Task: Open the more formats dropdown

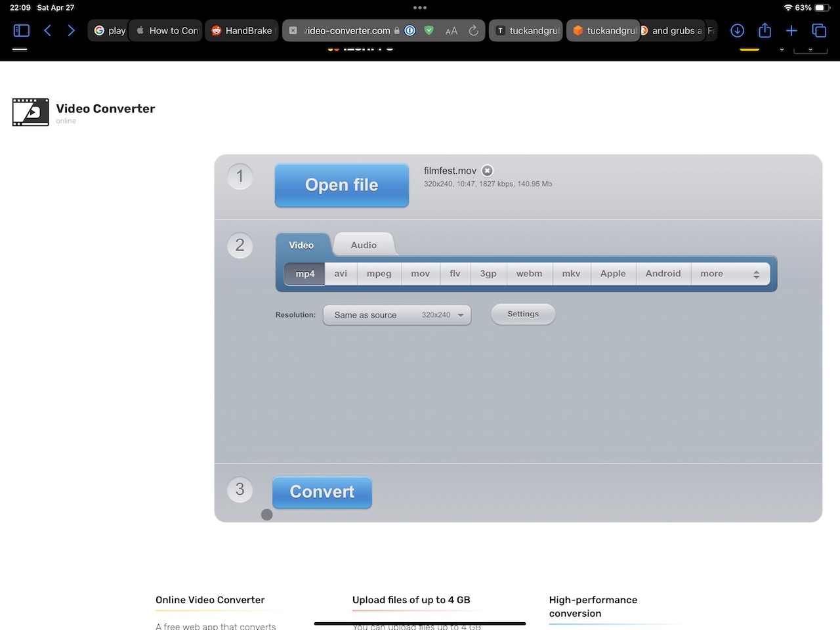Action: coord(730,274)
